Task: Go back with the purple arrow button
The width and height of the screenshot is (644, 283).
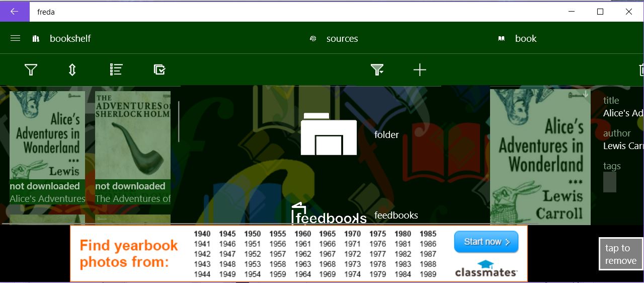Action: [x=15, y=12]
